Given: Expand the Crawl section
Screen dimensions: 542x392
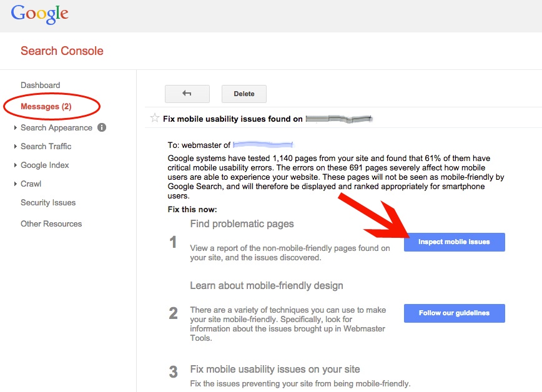Looking at the screenshot, I should (x=31, y=184).
